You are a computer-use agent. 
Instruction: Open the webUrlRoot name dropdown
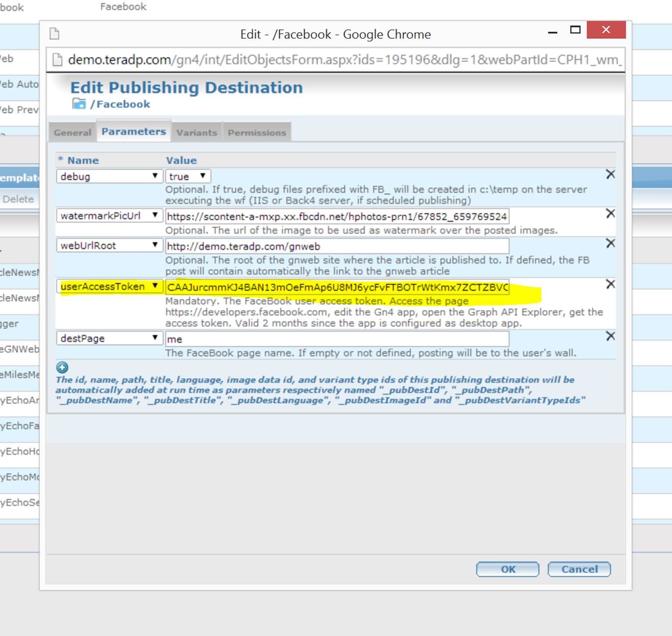pos(109,245)
